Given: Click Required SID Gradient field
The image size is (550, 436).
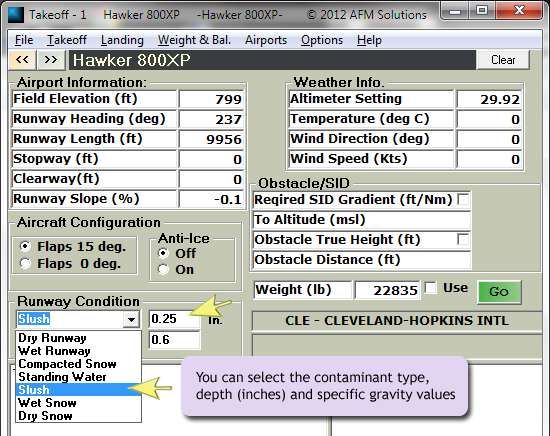Looking at the screenshot, I should [361, 200].
